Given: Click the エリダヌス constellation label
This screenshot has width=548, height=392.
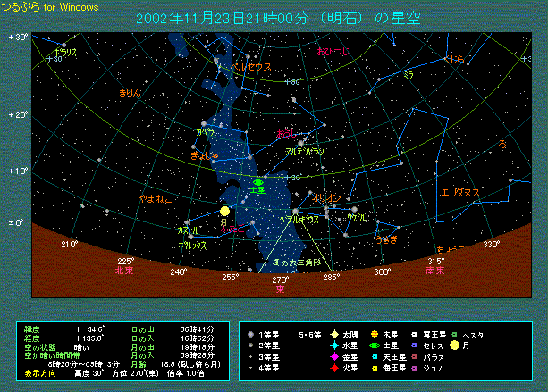Looking at the screenshot, I should tap(460, 192).
